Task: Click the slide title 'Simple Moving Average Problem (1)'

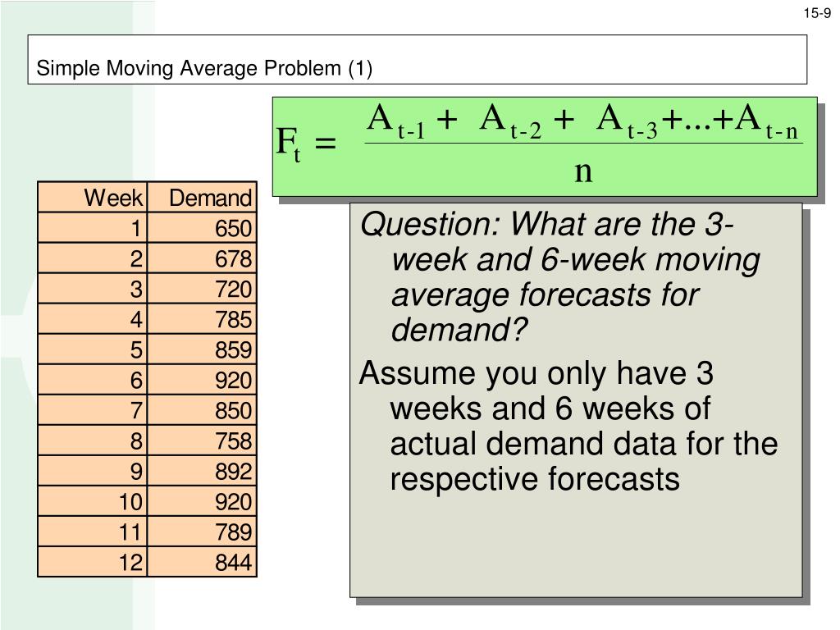Action: [x=204, y=68]
